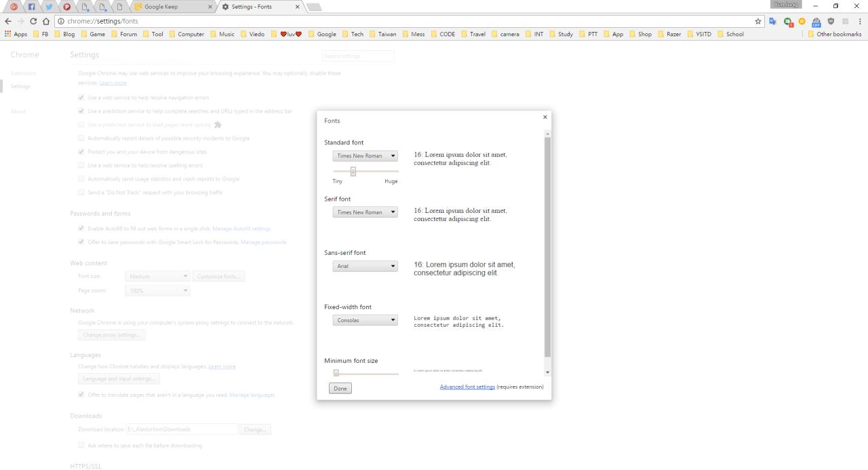Image resolution: width=868 pixels, height=470 pixels.
Task: Bookmark this page with the star icon
Action: tap(758, 21)
